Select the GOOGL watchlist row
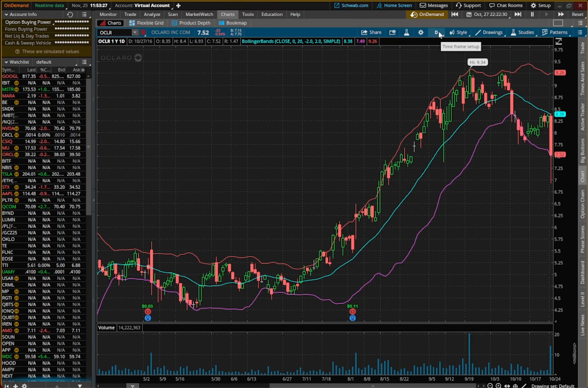Viewport: 588px width, 388px height. pos(43,76)
